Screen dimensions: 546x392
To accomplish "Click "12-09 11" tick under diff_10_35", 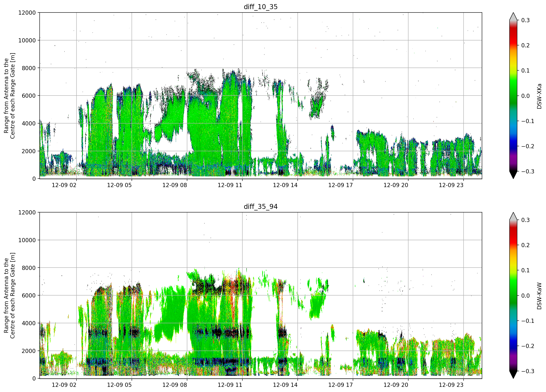I will 230,185.
